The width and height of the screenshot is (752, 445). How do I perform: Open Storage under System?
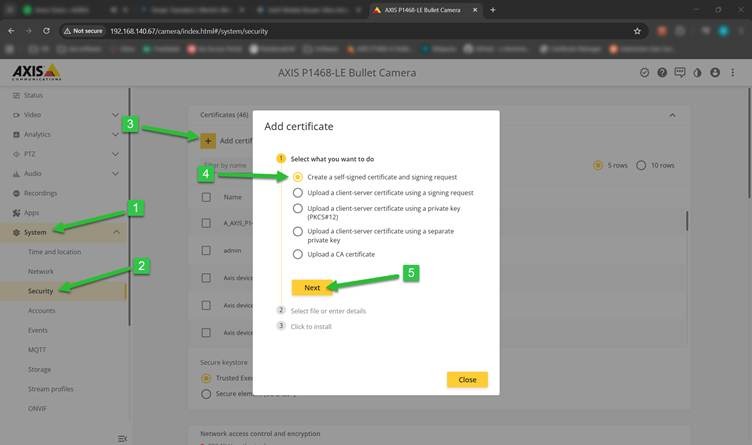[x=39, y=370]
